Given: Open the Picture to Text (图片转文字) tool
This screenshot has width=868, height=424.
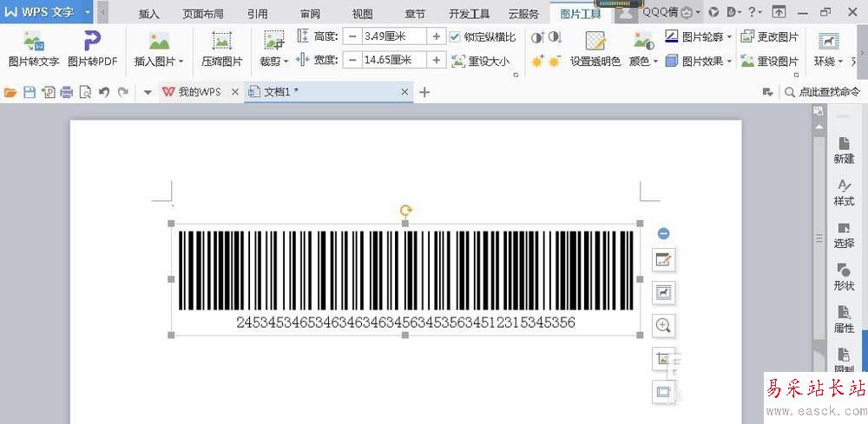Looking at the screenshot, I should coord(33,49).
